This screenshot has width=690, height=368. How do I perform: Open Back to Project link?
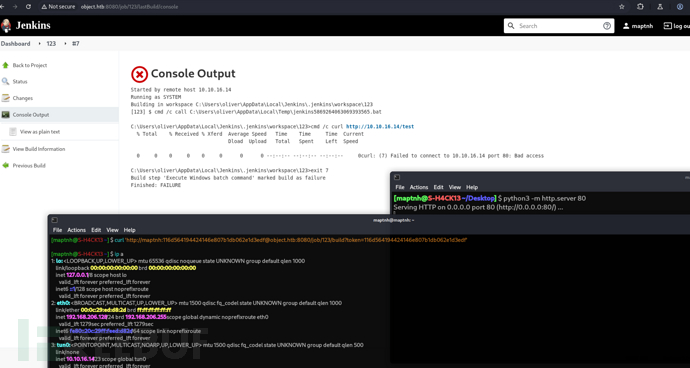tap(29, 65)
